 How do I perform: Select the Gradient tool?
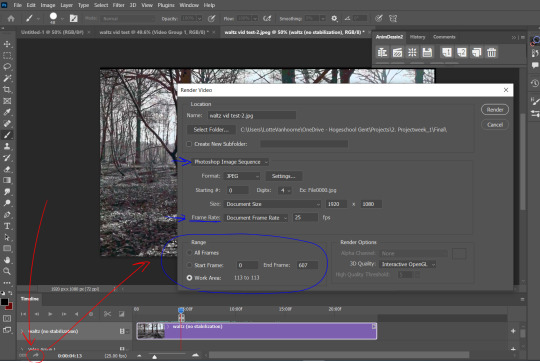[7, 180]
